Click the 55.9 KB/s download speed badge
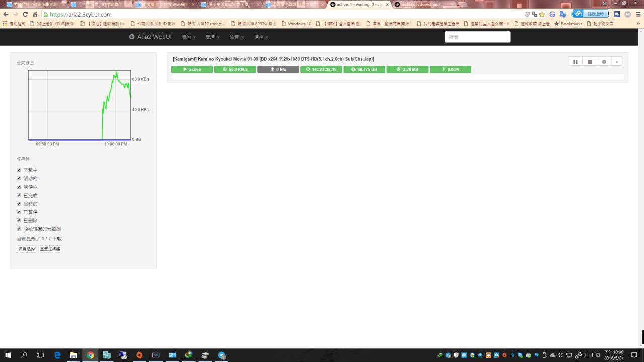 tap(235, 69)
